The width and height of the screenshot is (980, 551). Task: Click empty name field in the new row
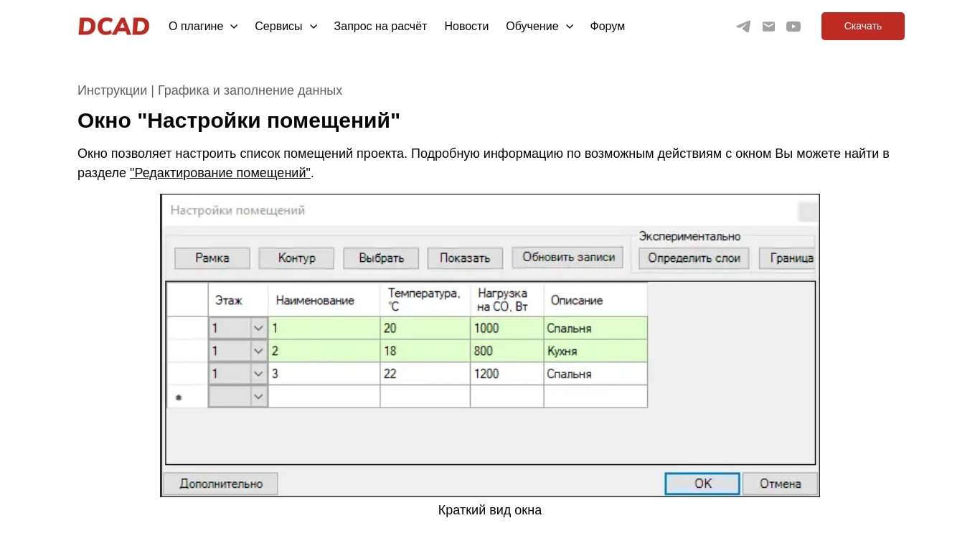[324, 396]
